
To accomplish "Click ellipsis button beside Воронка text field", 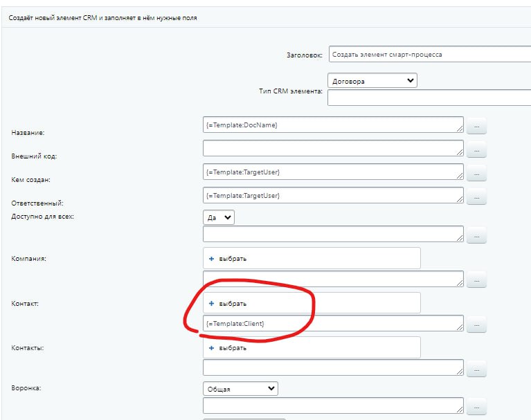I will 476,408.
